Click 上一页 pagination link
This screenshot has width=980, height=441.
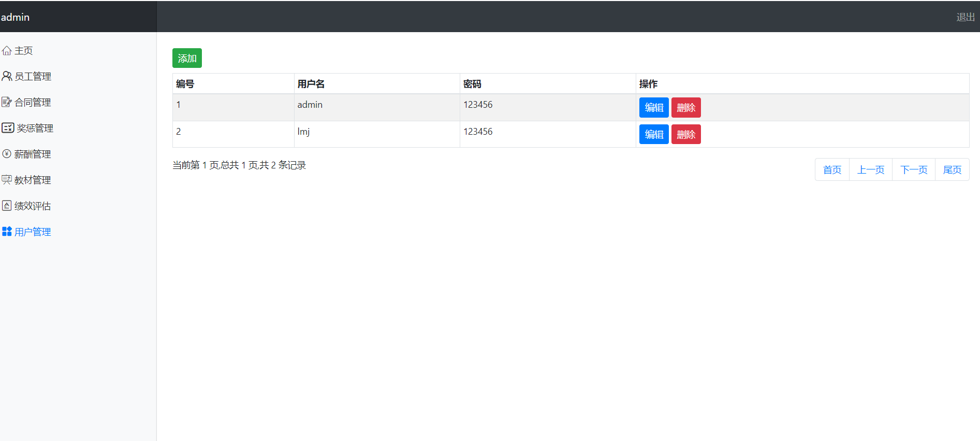tap(871, 169)
